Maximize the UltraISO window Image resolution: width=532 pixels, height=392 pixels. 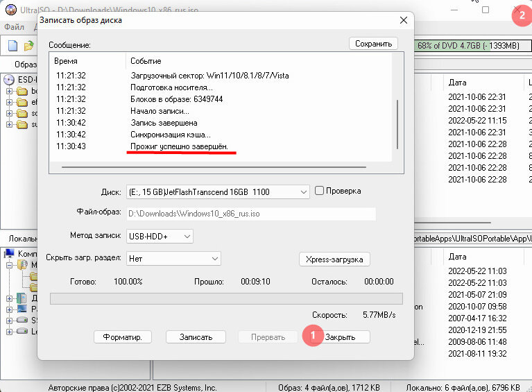tap(486, 10)
